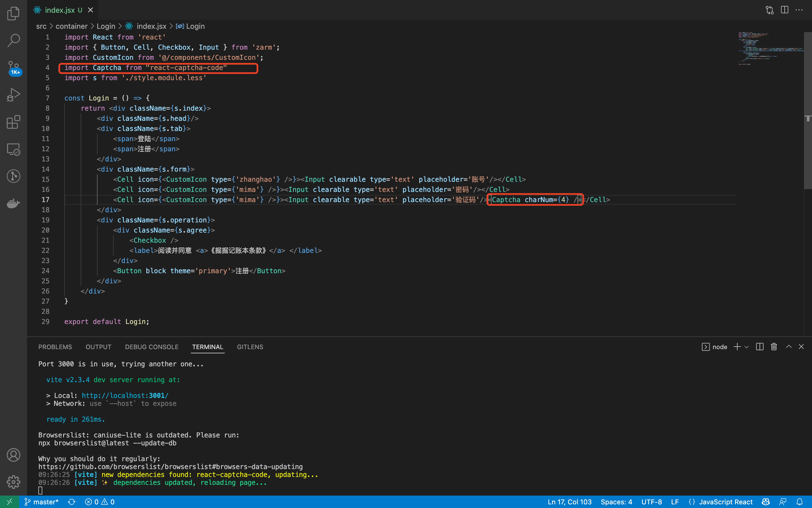
Task: Click the Login symbol breadcrumb
Action: (191, 26)
